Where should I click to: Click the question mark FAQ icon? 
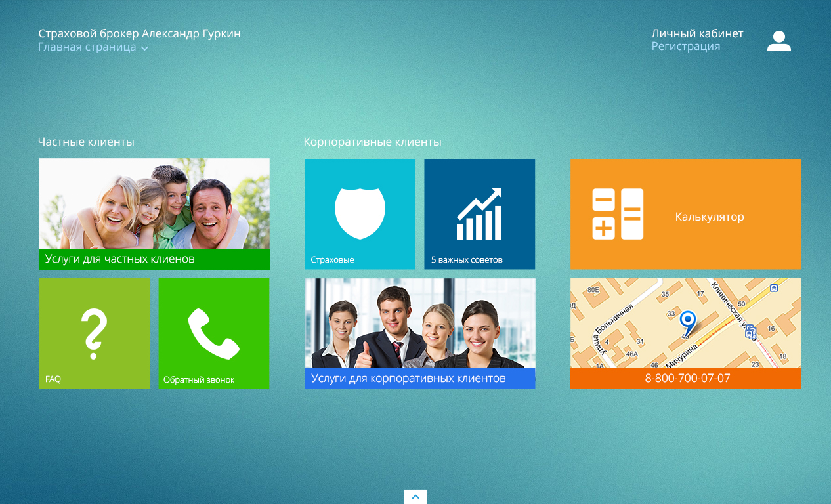(x=94, y=333)
